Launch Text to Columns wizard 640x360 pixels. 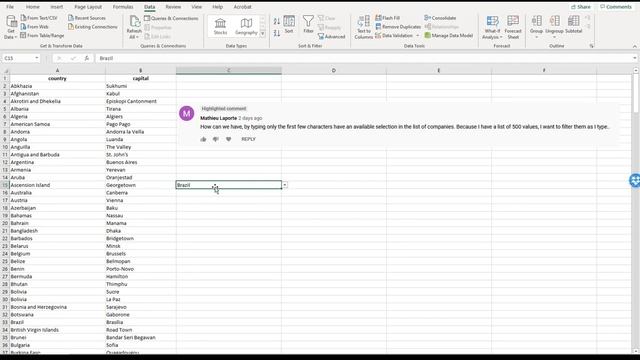[364, 27]
